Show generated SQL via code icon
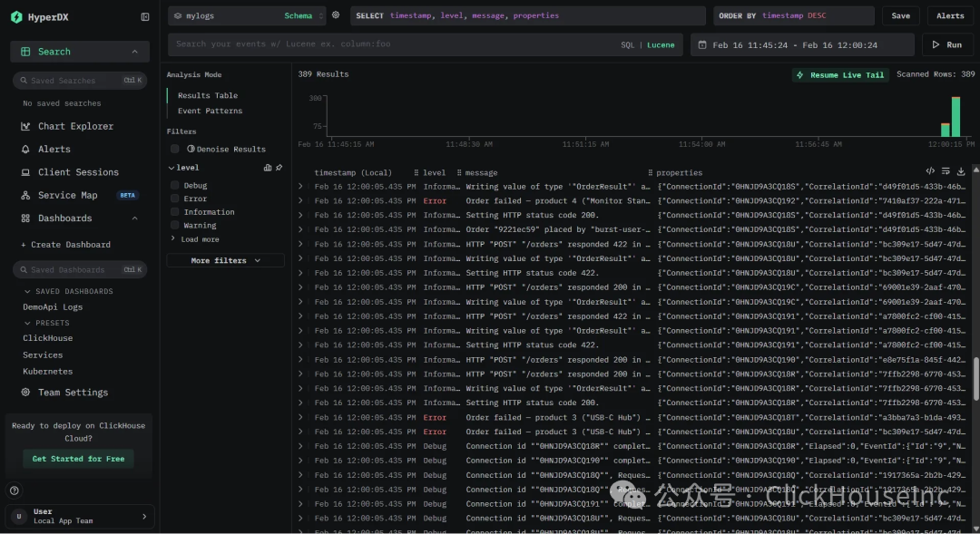 (930, 171)
